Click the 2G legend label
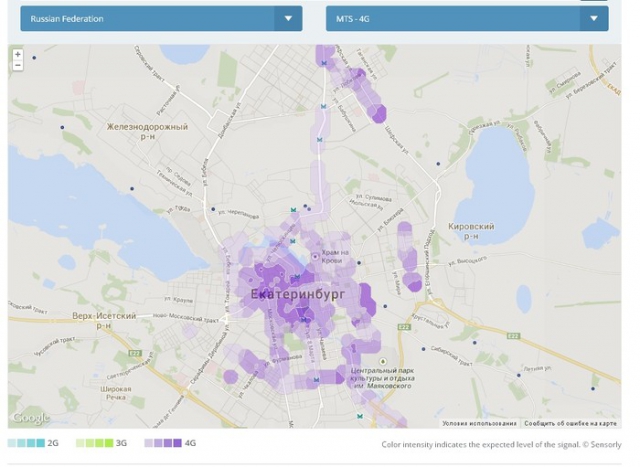Screen dimensions: 640x467 point(53,443)
